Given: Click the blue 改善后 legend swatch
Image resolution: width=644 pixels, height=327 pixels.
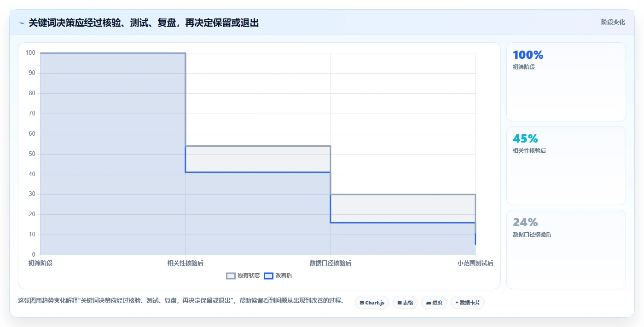Looking at the screenshot, I should pos(268,275).
